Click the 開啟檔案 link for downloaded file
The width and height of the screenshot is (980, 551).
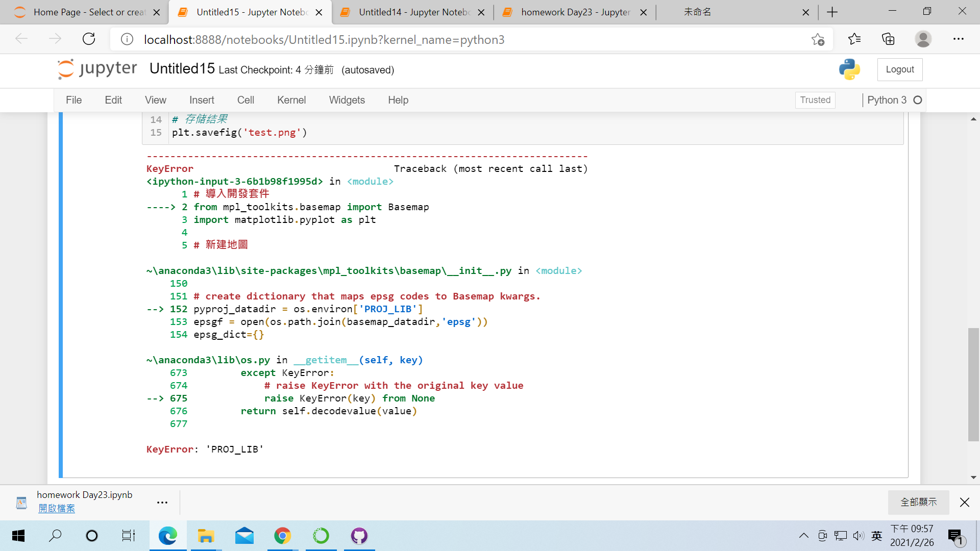[x=57, y=509]
